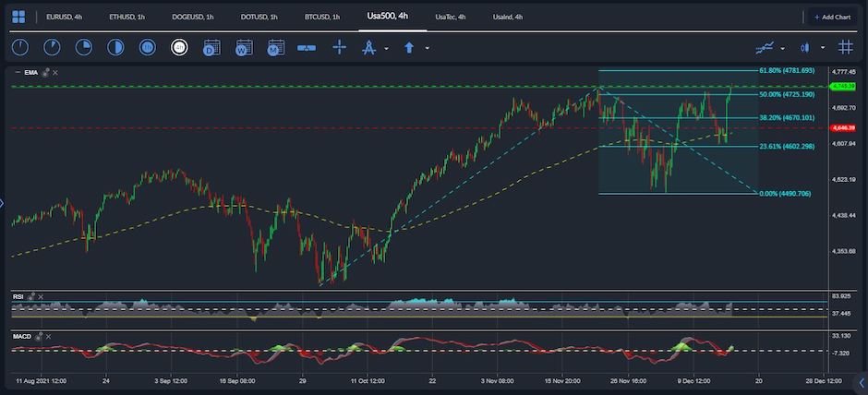This screenshot has height=395, width=868.
Task: Expand the drawing tools dropdown arrow
Action: pyautogui.click(x=386, y=48)
